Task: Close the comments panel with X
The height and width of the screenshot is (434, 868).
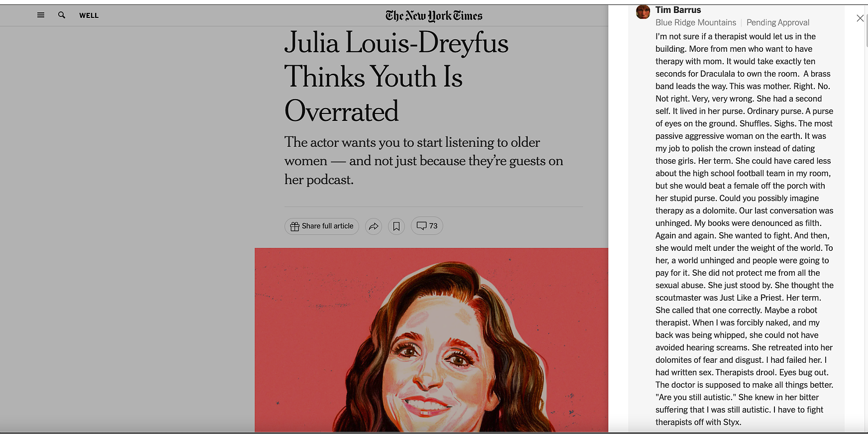Action: click(x=860, y=18)
